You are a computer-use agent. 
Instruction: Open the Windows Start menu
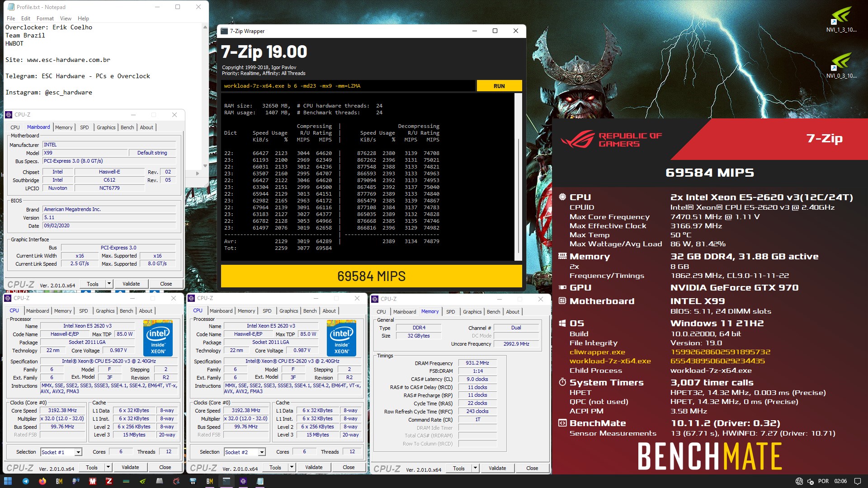(8, 481)
